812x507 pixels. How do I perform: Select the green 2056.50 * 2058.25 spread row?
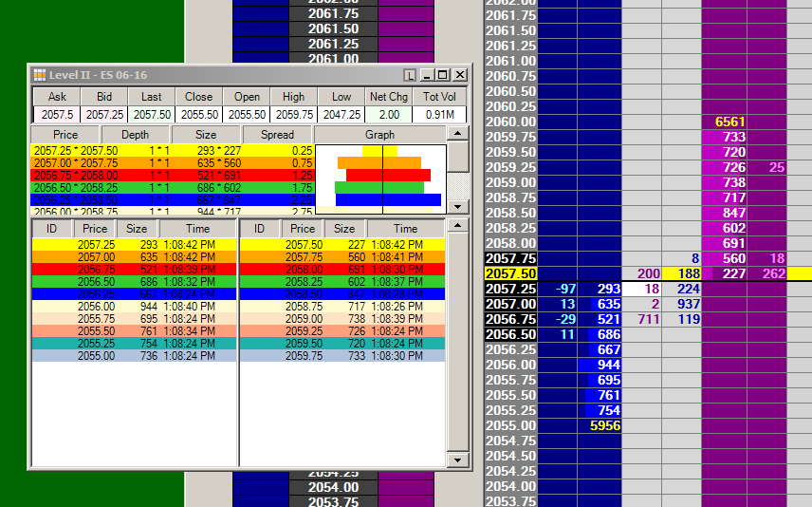173,188
